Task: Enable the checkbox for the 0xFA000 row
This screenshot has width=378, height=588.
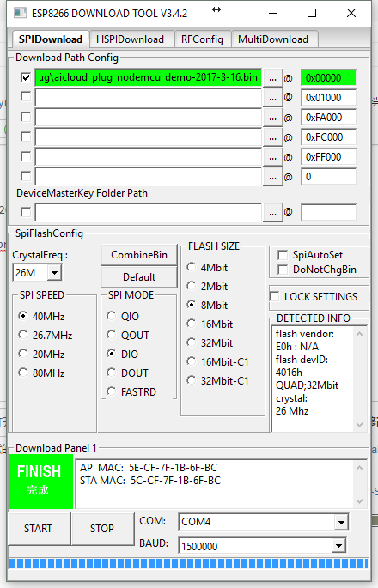Action: tap(26, 117)
